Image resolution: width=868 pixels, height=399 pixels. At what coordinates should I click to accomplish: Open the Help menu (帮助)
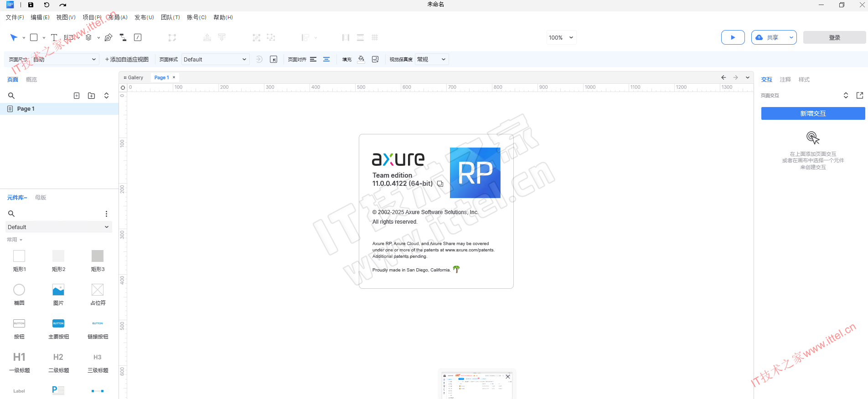[x=223, y=17]
